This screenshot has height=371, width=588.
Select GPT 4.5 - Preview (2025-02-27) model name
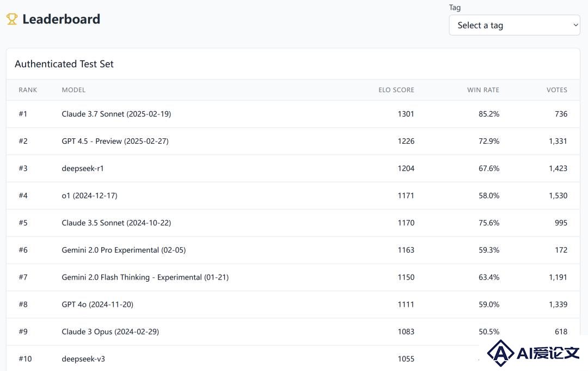(115, 142)
